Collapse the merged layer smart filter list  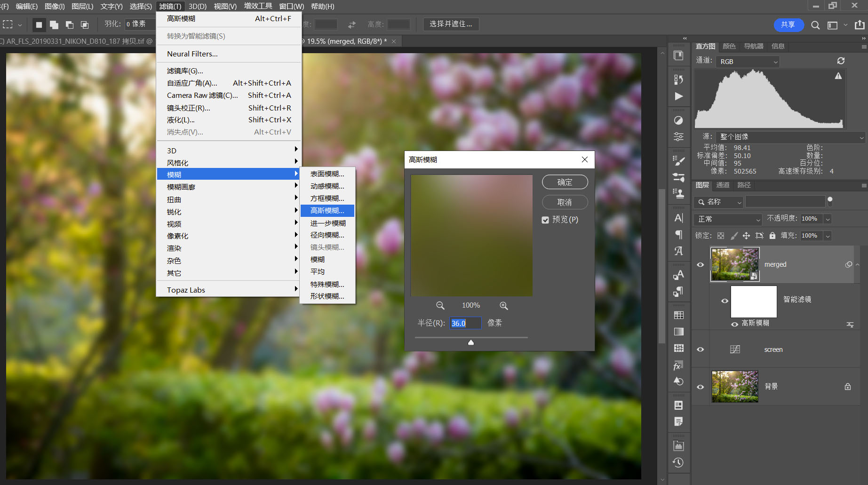[858, 265]
